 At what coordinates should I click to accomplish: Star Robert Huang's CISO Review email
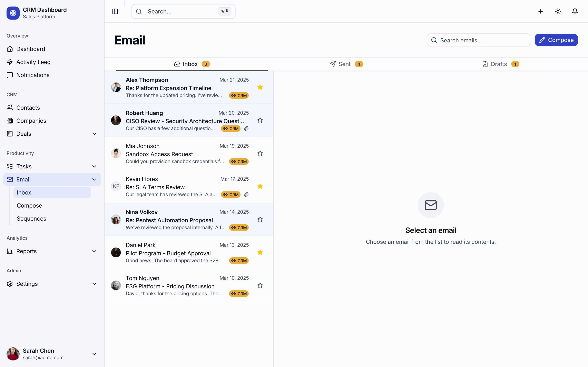click(x=260, y=120)
